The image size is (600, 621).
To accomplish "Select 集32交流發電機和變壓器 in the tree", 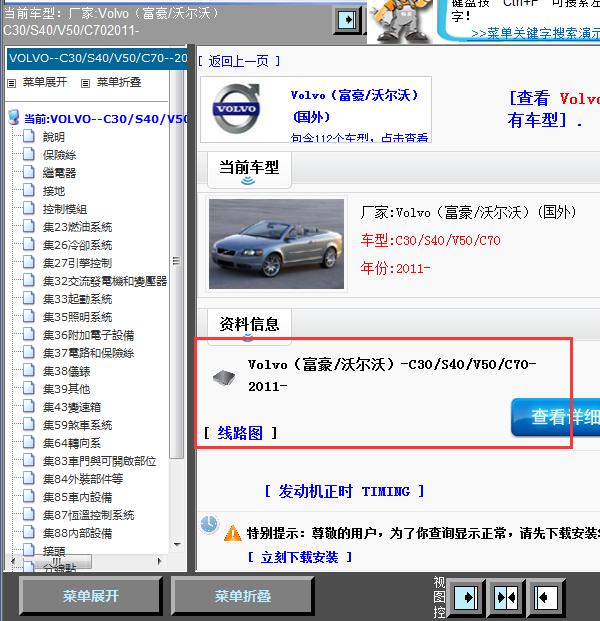I will point(105,281).
